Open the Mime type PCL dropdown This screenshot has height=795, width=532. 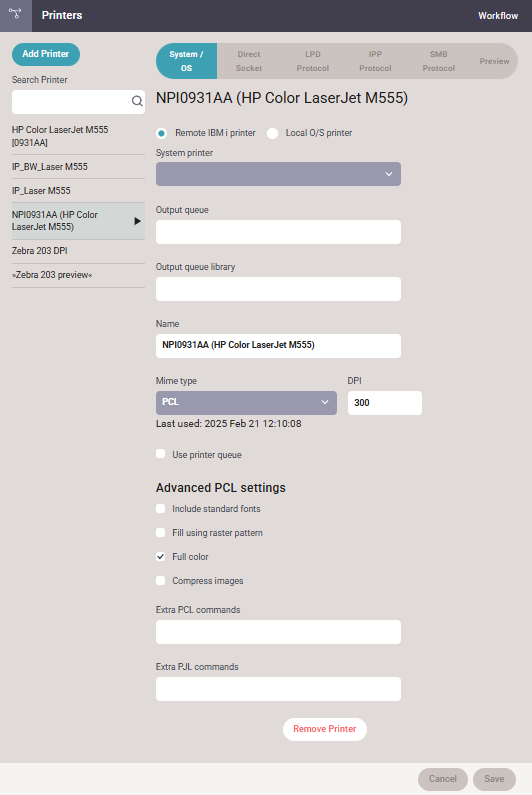click(x=246, y=403)
